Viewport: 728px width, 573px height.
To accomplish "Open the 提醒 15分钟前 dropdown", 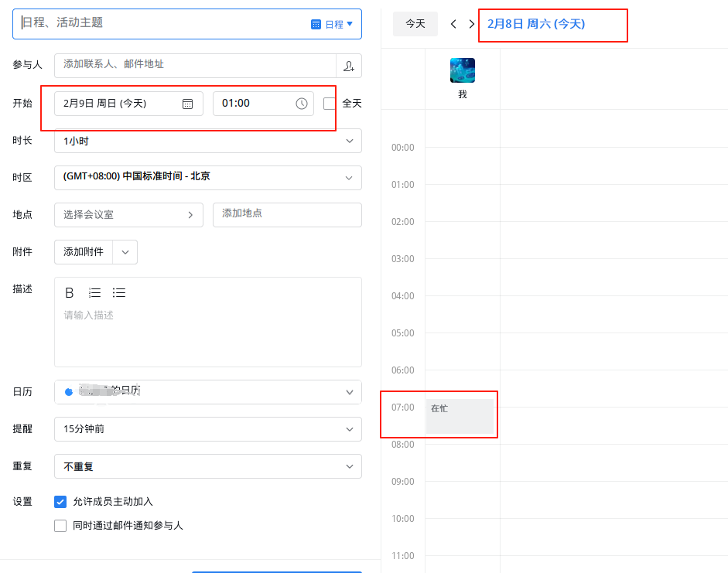I will (x=208, y=429).
